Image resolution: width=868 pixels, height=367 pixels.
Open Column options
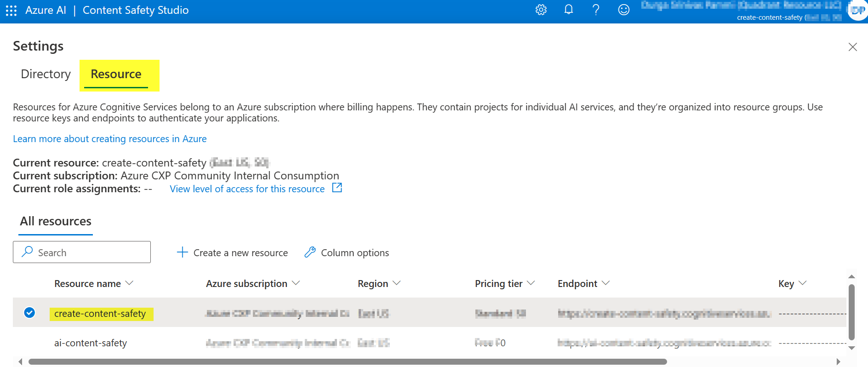pyautogui.click(x=347, y=252)
